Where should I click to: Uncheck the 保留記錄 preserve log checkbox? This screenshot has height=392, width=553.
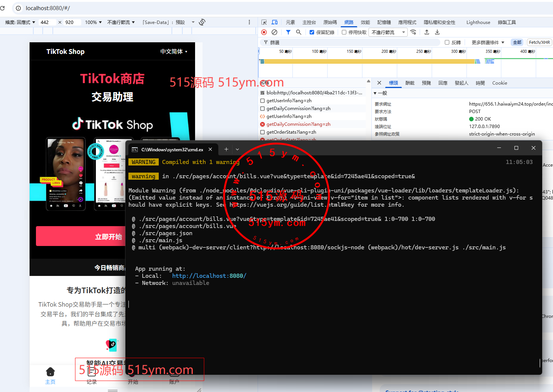[312, 32]
